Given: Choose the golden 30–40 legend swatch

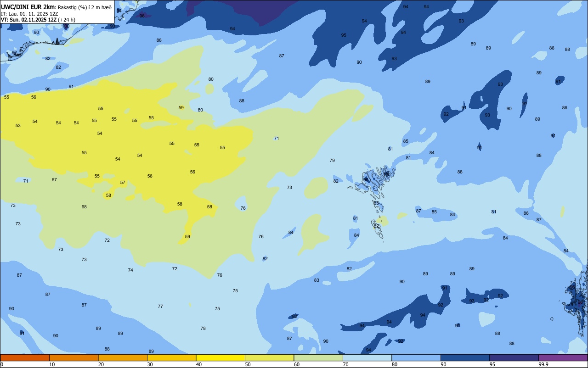Looking at the screenshot, I should pos(171,357).
